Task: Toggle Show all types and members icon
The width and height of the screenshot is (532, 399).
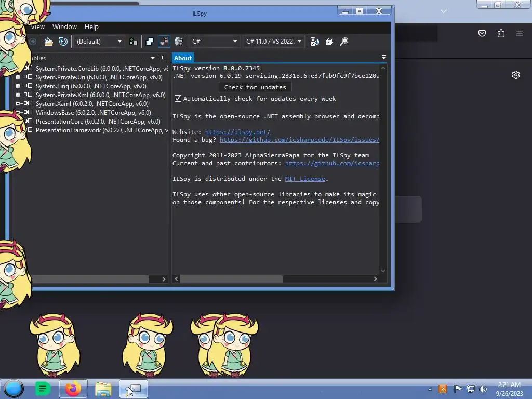Action: (x=179, y=42)
